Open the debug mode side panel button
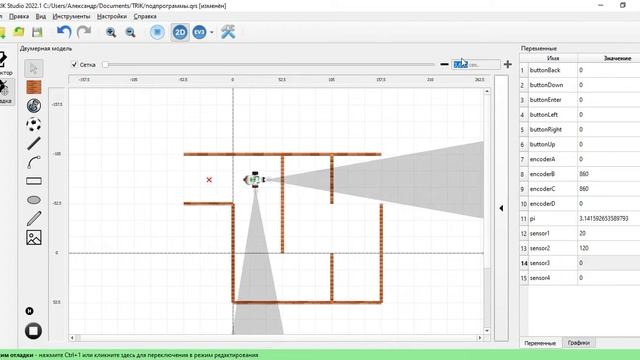The height and width of the screenshot is (360, 640). coord(6,91)
